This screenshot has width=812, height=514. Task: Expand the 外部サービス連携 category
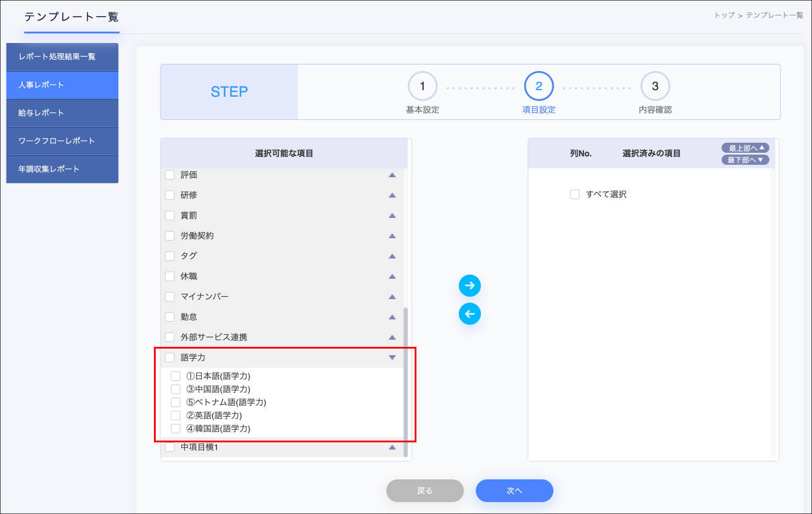pos(392,337)
